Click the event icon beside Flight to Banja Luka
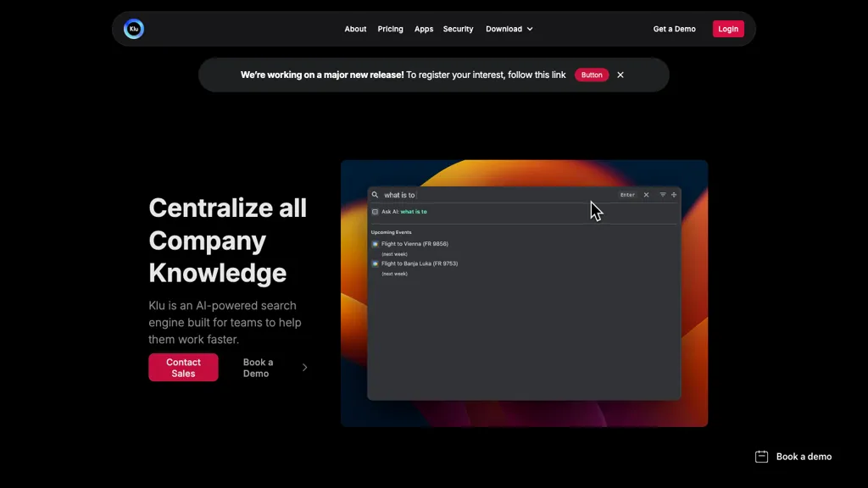Image resolution: width=868 pixels, height=488 pixels. coord(376,263)
